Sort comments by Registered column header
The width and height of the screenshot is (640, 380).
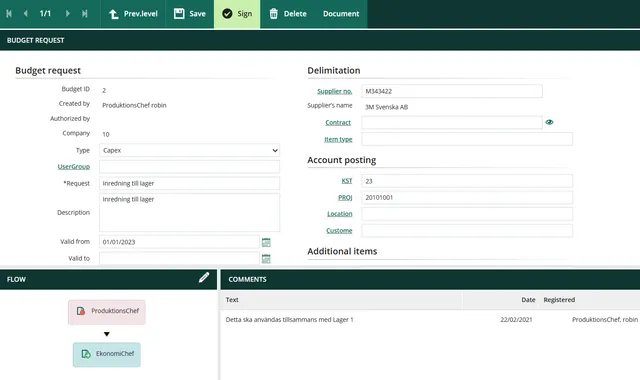tap(559, 300)
